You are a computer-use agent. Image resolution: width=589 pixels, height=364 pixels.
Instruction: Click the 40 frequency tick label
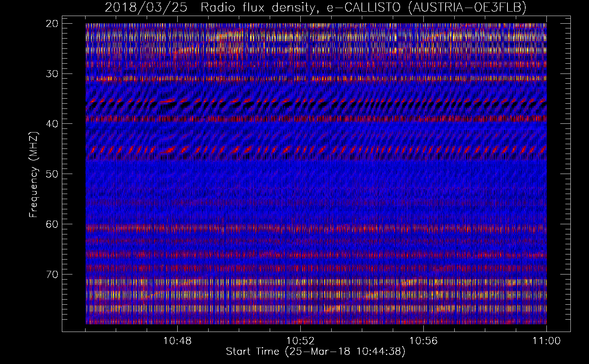point(52,124)
